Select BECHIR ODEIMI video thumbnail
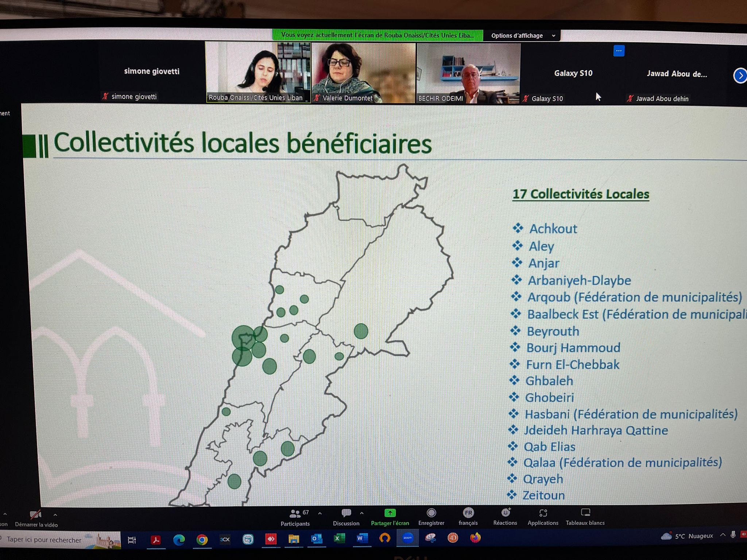Image resolution: width=747 pixels, height=560 pixels. pos(468,73)
